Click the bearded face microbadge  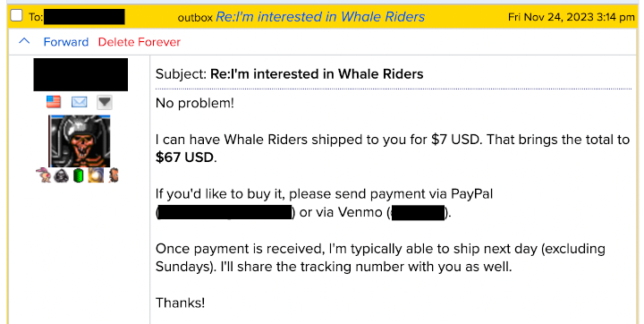tap(114, 175)
